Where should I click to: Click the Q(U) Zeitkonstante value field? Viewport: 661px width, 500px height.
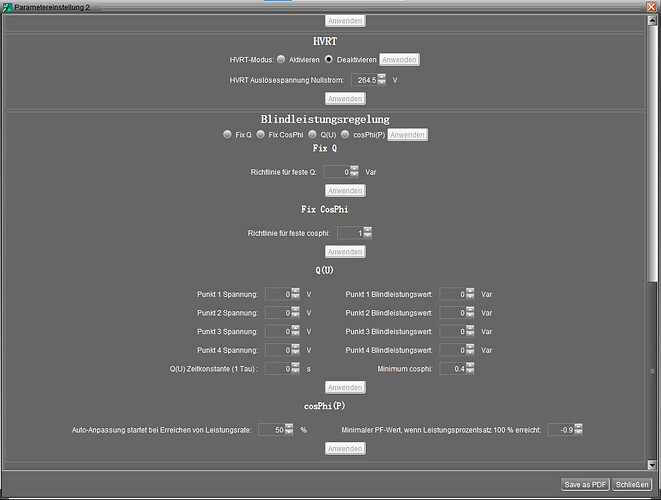278,368
